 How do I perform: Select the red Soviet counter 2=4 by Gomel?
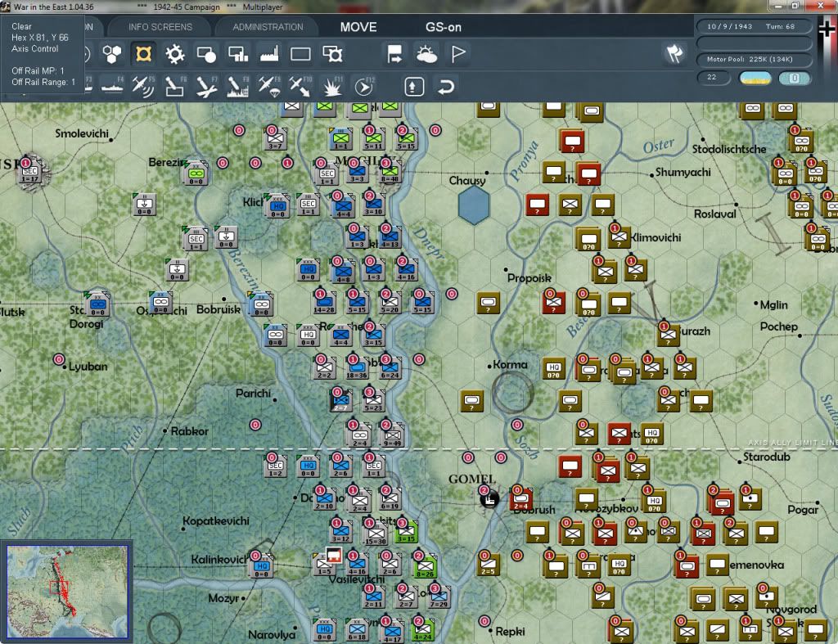[x=520, y=499]
